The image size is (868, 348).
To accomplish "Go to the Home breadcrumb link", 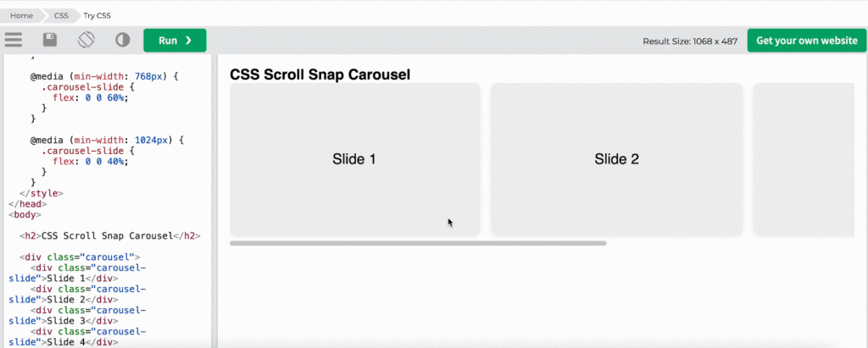I will [x=21, y=15].
